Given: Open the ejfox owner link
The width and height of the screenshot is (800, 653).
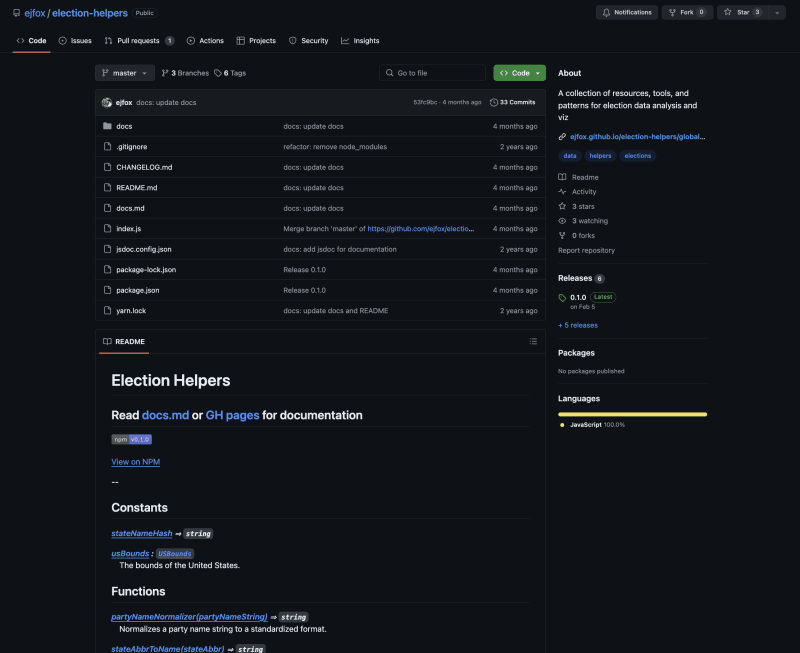Looking at the screenshot, I should point(35,13).
